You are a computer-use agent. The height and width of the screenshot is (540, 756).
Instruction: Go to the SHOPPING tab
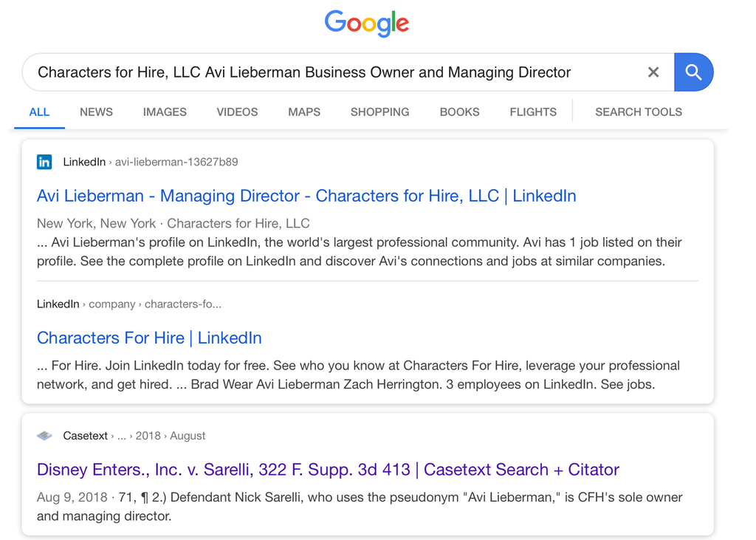380,112
